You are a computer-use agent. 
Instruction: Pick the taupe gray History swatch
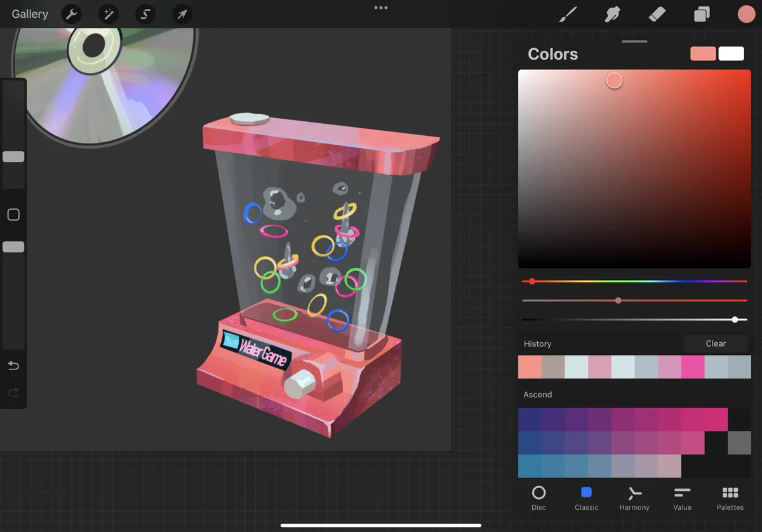click(x=553, y=367)
